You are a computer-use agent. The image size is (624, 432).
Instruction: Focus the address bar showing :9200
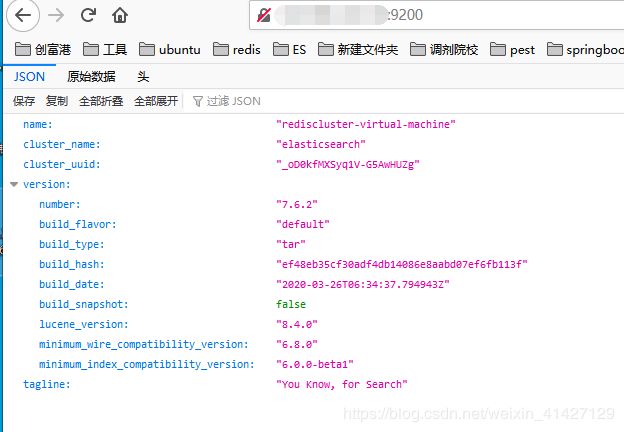436,15
